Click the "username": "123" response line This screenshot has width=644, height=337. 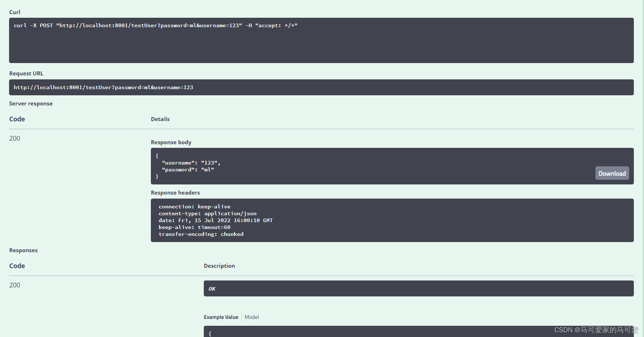coord(191,163)
